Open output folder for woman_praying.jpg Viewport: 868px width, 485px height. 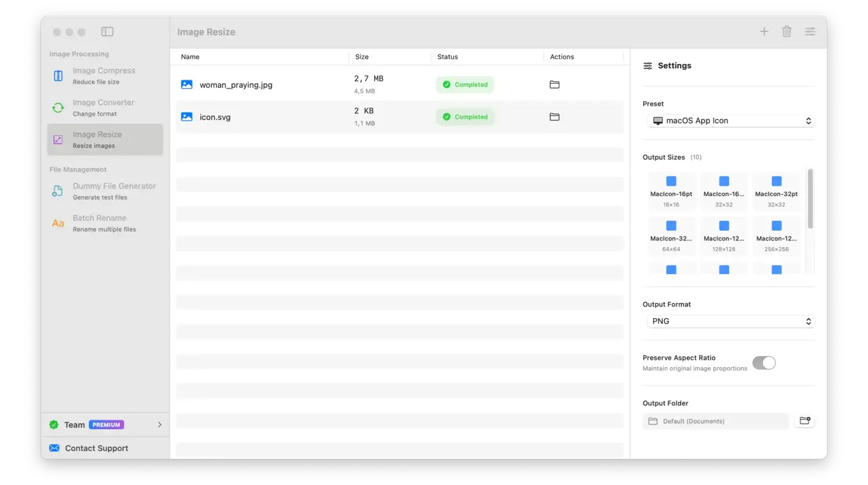(x=555, y=84)
